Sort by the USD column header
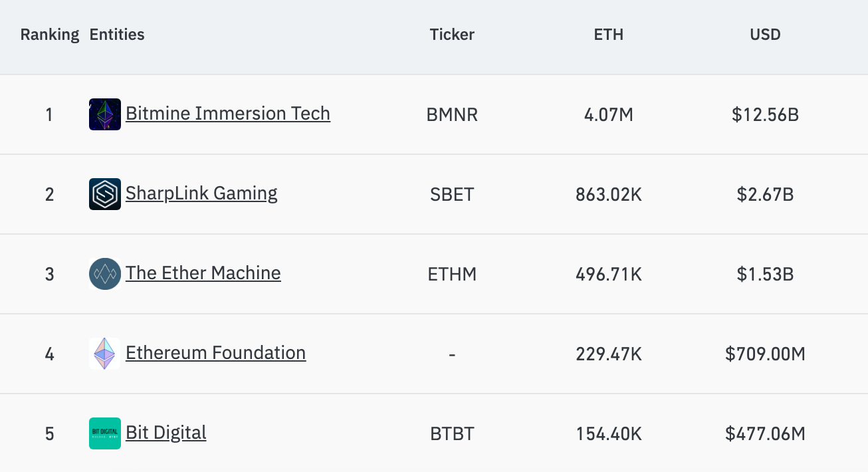Screen dimensions: 868x472 765,35
